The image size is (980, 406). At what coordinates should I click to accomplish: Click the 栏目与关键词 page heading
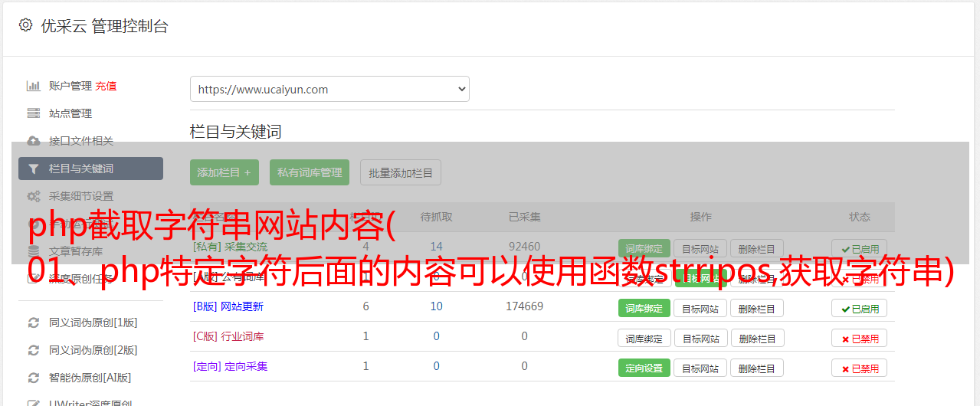click(x=236, y=132)
